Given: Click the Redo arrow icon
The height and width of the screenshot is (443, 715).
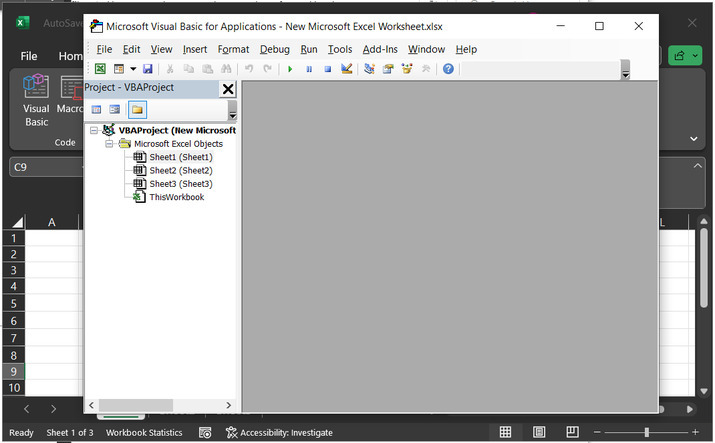Looking at the screenshot, I should coord(268,69).
